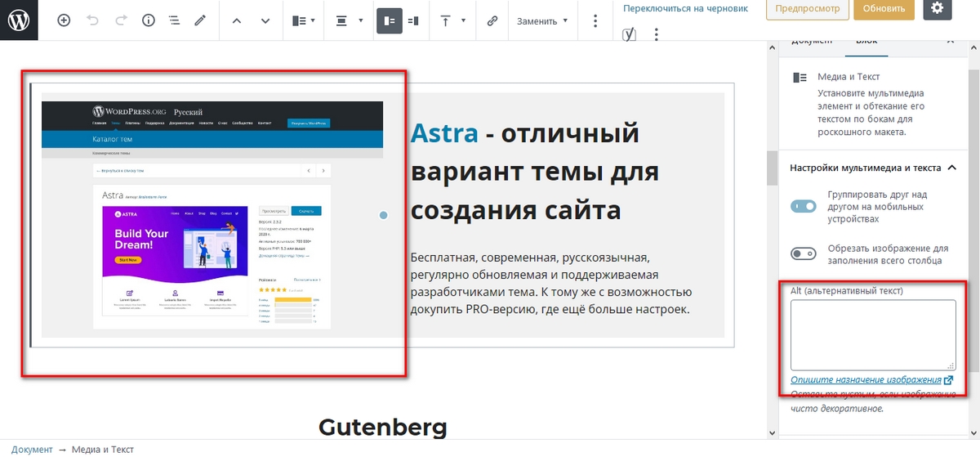
Task: Open the change block type dropdown
Action: 304,21
